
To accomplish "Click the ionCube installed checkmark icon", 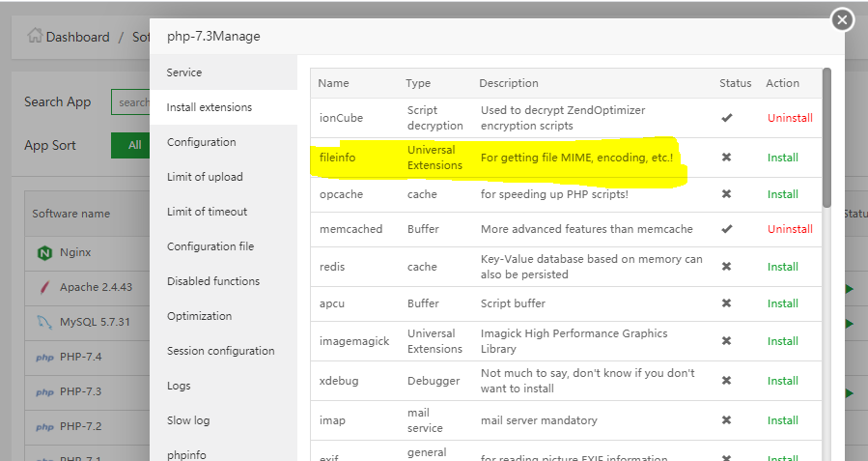I will [726, 118].
